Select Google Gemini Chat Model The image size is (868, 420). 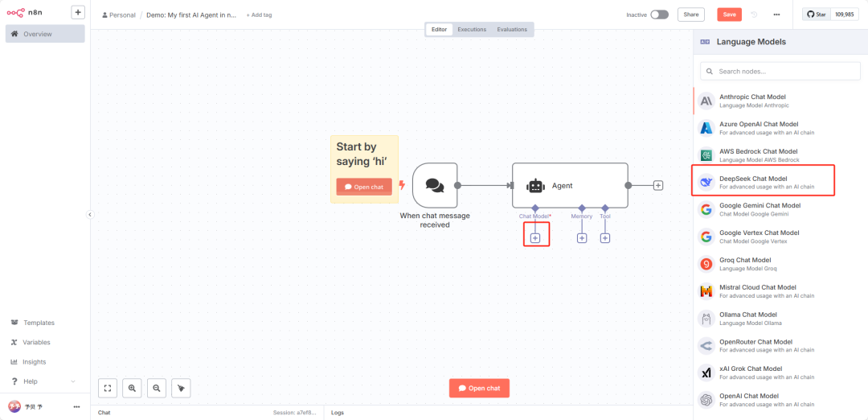(x=780, y=209)
